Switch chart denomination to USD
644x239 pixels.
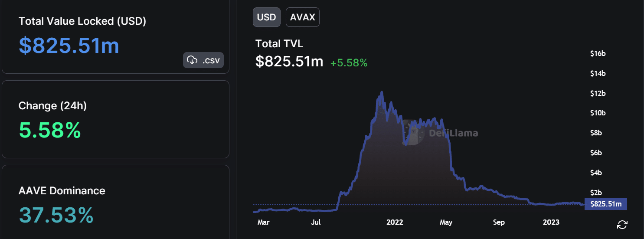point(266,17)
